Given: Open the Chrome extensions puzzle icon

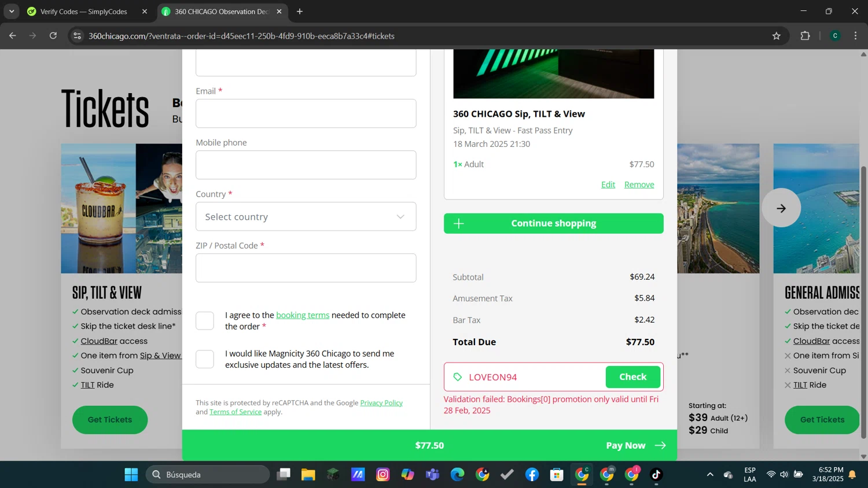Looking at the screenshot, I should [805, 36].
